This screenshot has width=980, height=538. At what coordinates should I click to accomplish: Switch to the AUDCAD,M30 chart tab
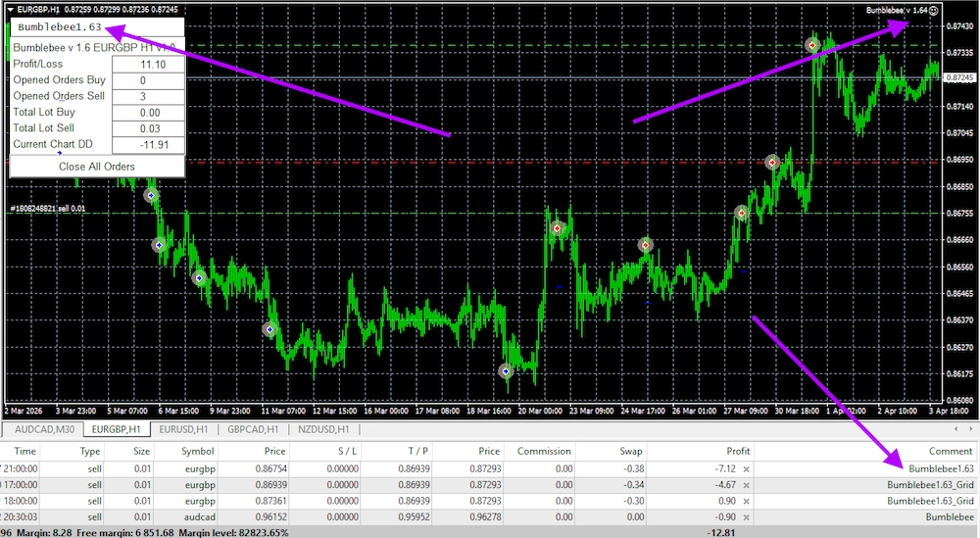pyautogui.click(x=44, y=429)
